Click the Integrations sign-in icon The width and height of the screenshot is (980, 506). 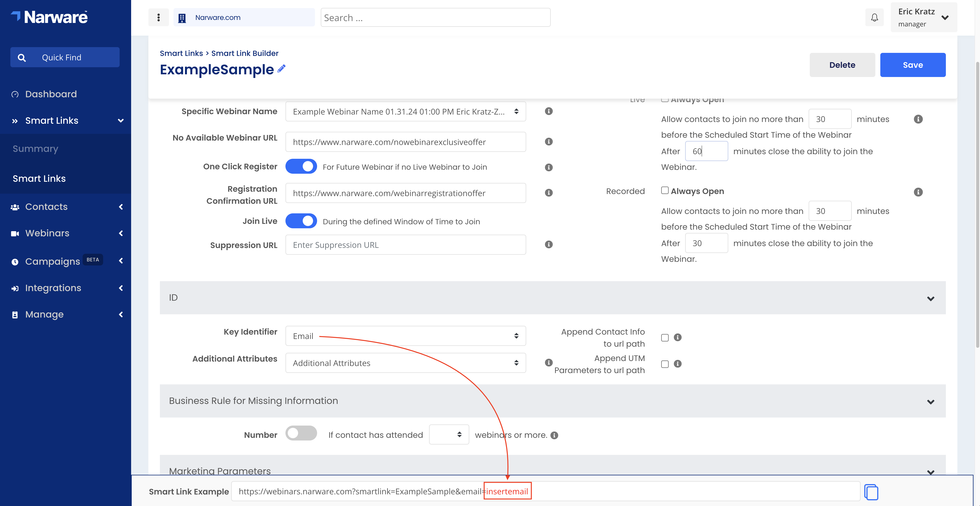point(15,289)
